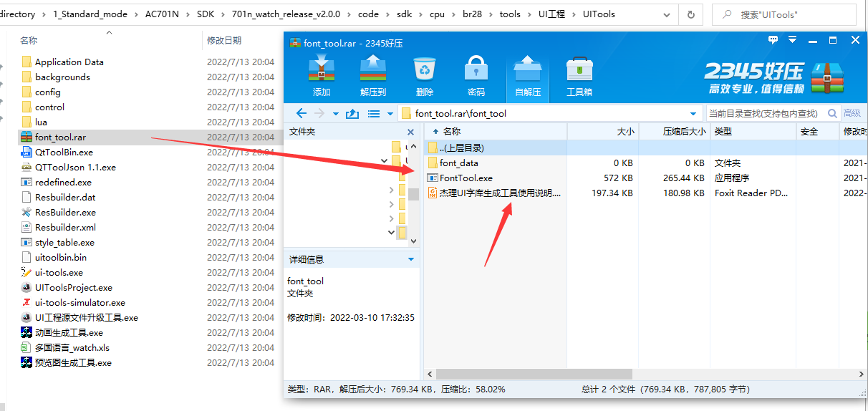The width and height of the screenshot is (868, 411).
Task: Sort archive list by 类型 column header
Action: [x=753, y=132]
